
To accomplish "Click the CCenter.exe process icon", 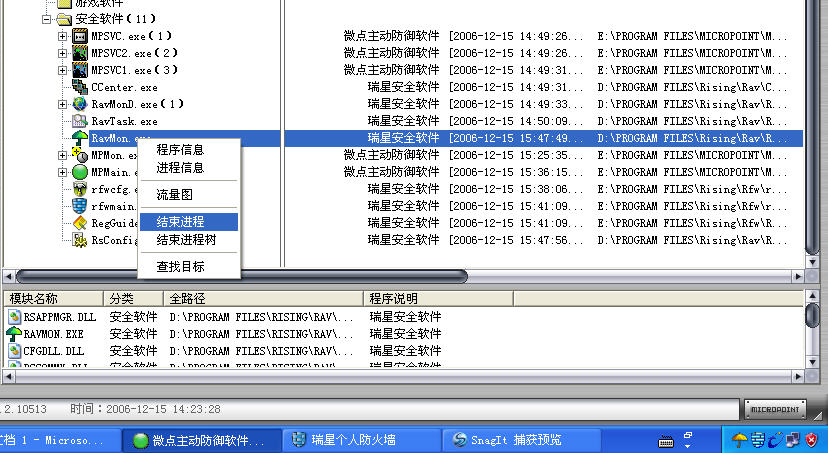I will (x=80, y=87).
